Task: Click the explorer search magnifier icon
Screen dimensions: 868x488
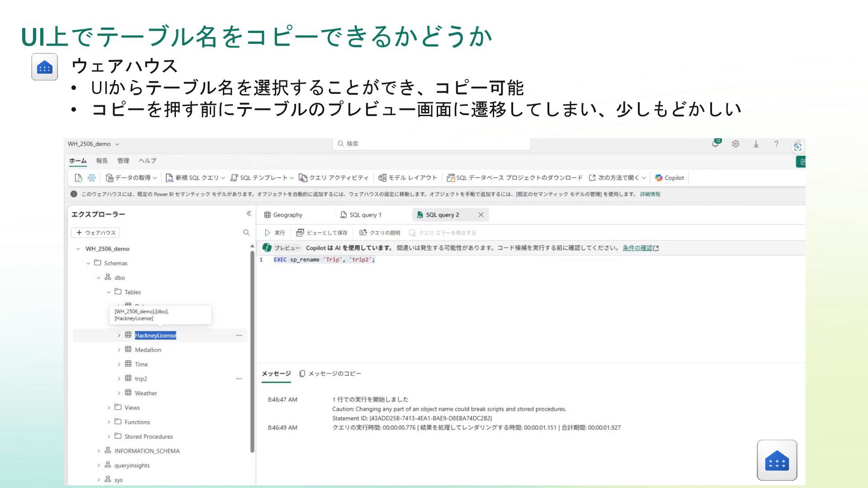Action: [x=246, y=233]
